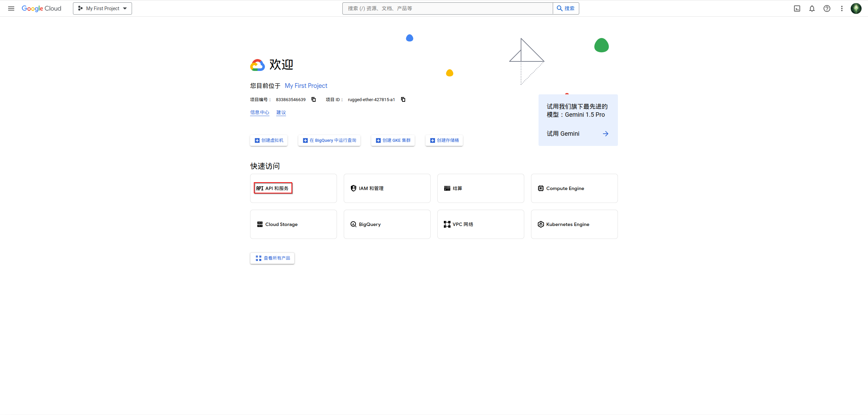The image size is (868, 415).
Task: Expand the My First Project selector
Action: click(x=102, y=8)
